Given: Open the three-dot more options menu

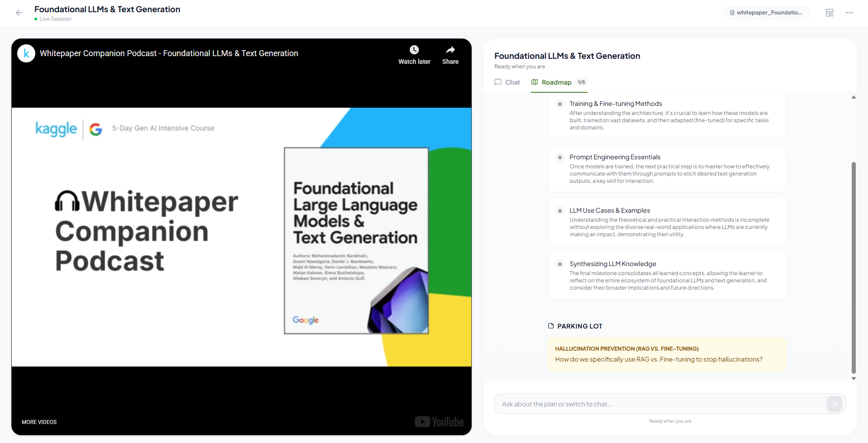Looking at the screenshot, I should point(849,13).
